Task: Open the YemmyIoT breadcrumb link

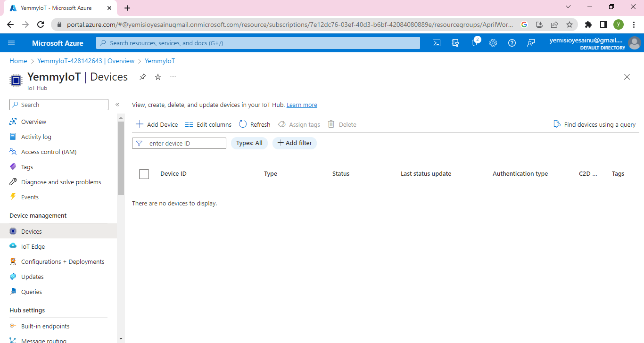Action: click(160, 61)
